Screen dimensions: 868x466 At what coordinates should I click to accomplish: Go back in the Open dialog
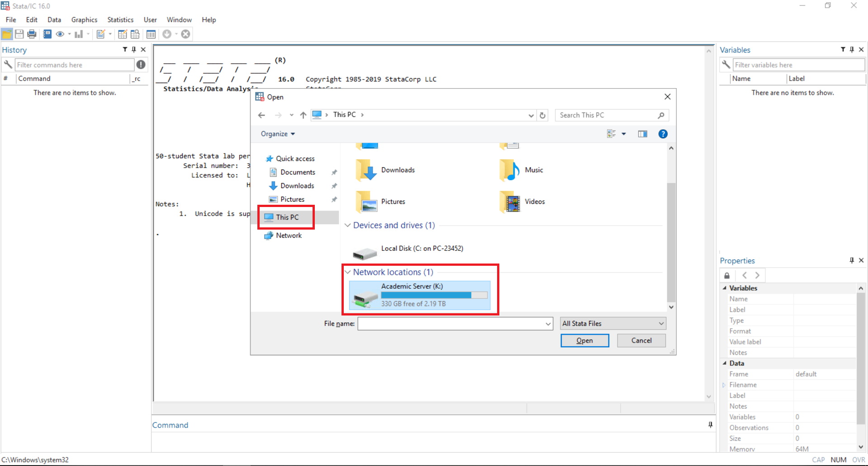(x=261, y=115)
